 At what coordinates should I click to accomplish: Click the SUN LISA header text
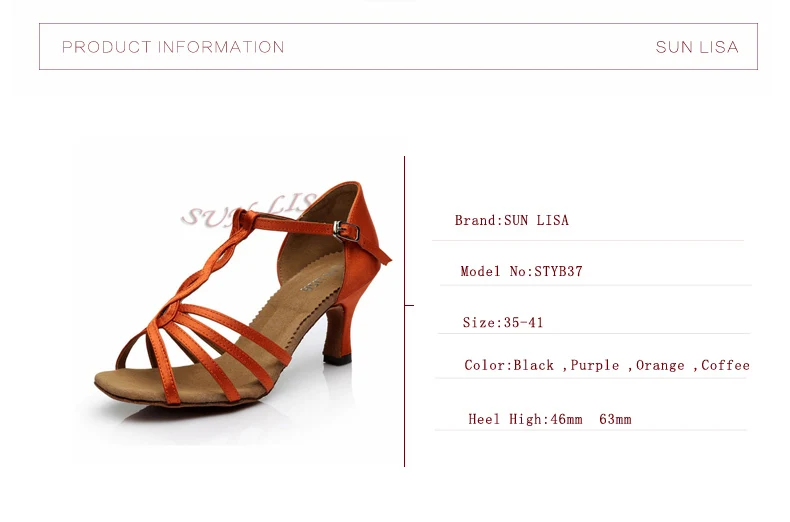pyautogui.click(x=697, y=47)
